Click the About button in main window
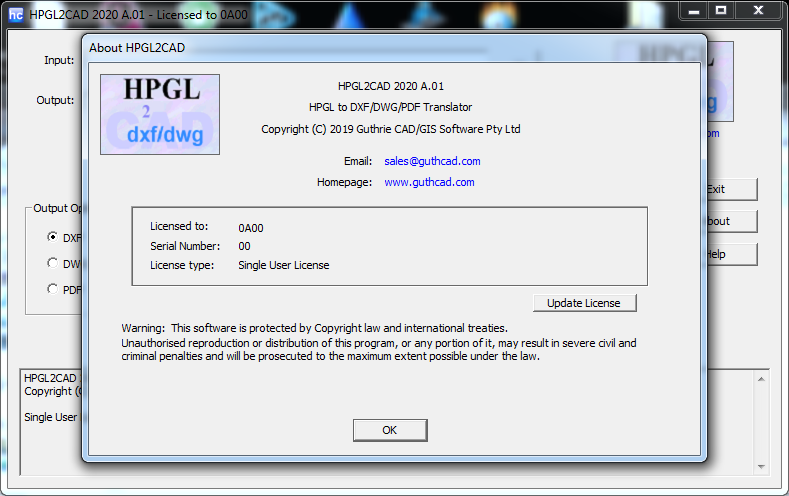 click(732, 221)
